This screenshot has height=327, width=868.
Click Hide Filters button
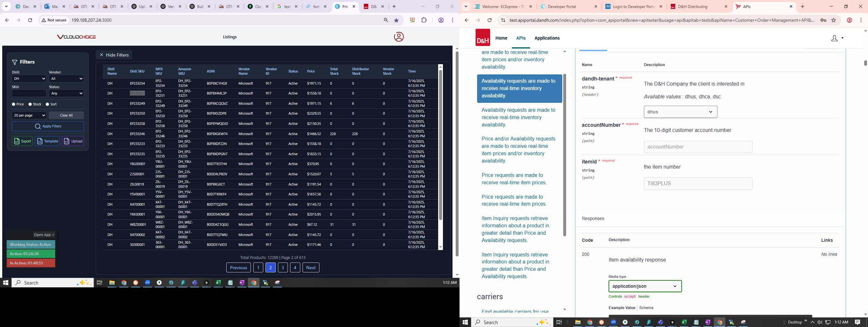point(114,55)
